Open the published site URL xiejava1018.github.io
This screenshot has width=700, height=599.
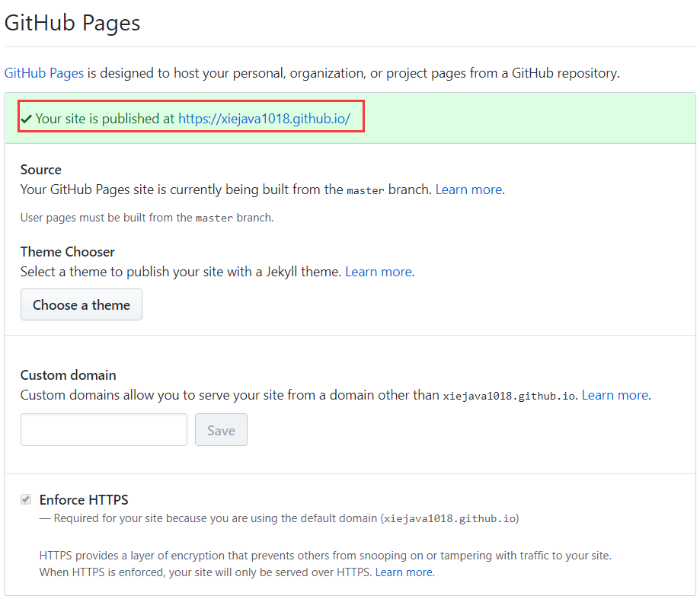point(264,119)
